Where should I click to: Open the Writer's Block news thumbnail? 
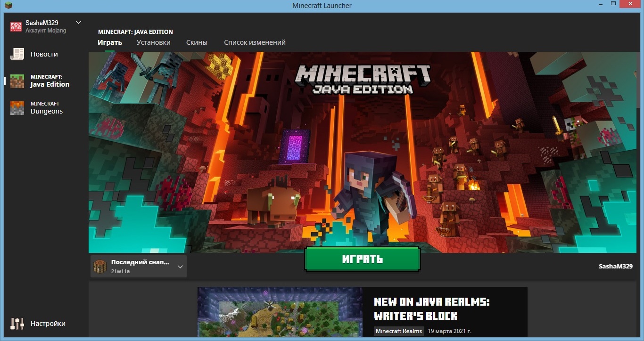click(x=280, y=312)
